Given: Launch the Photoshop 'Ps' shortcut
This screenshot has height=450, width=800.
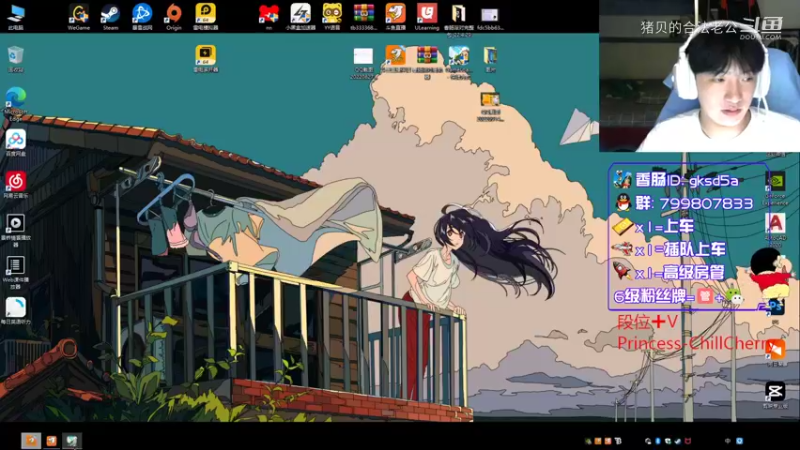Looking at the screenshot, I should 776,310.
